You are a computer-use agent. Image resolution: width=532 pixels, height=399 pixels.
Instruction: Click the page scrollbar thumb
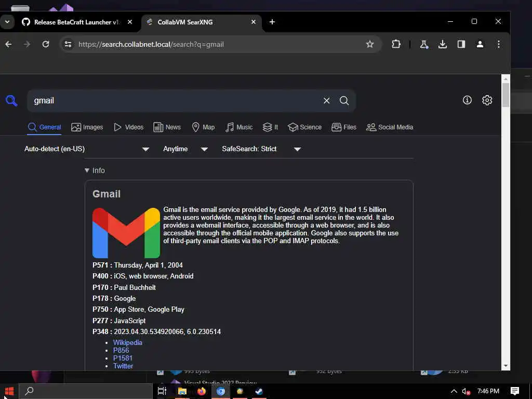point(506,95)
